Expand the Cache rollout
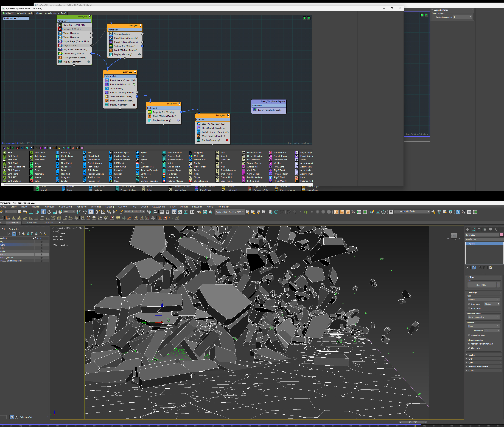 (471, 355)
